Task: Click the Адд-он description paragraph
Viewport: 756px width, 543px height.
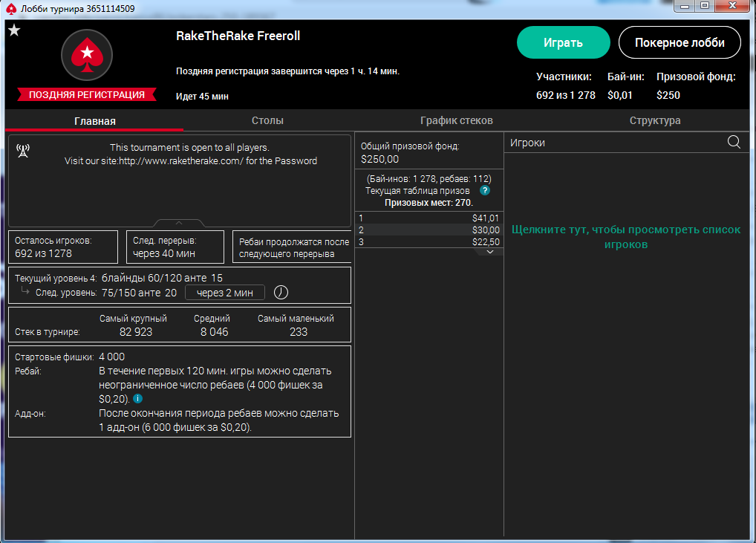Action: point(219,420)
